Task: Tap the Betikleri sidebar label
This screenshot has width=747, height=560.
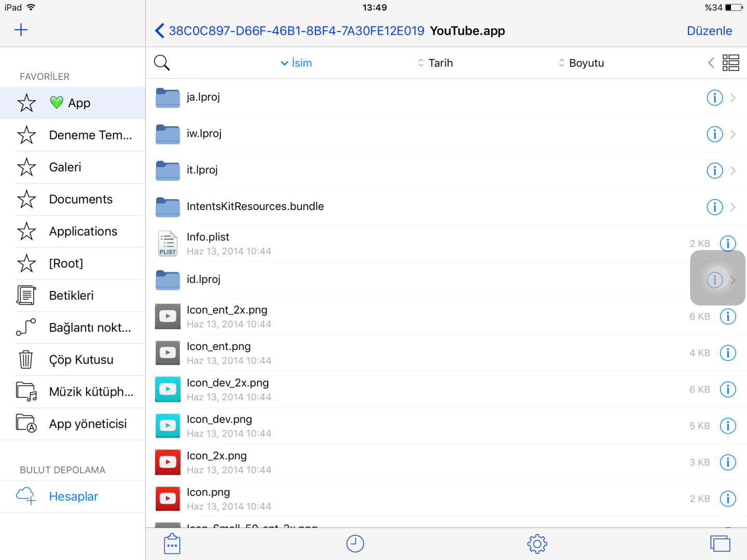Action: coord(72,296)
